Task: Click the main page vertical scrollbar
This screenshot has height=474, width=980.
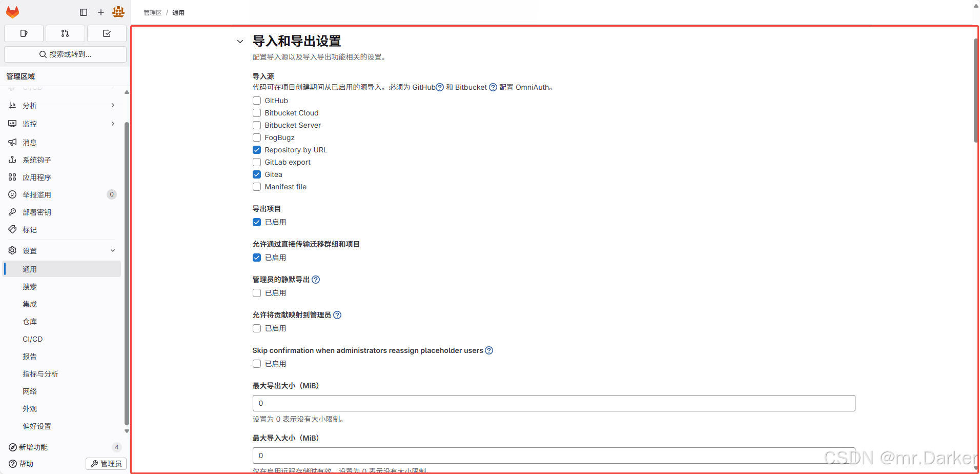Action: click(x=976, y=90)
